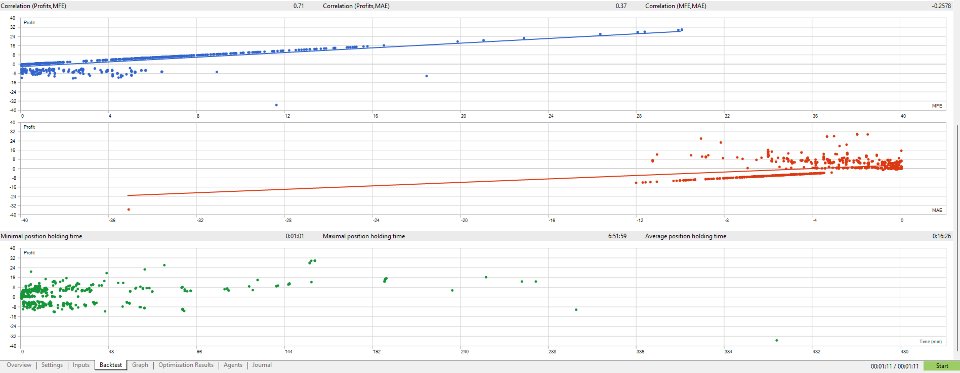Viewport: 960px width, 373px height.
Task: Select the Correlation (MFE,MAE) label
Action: [x=675, y=5]
